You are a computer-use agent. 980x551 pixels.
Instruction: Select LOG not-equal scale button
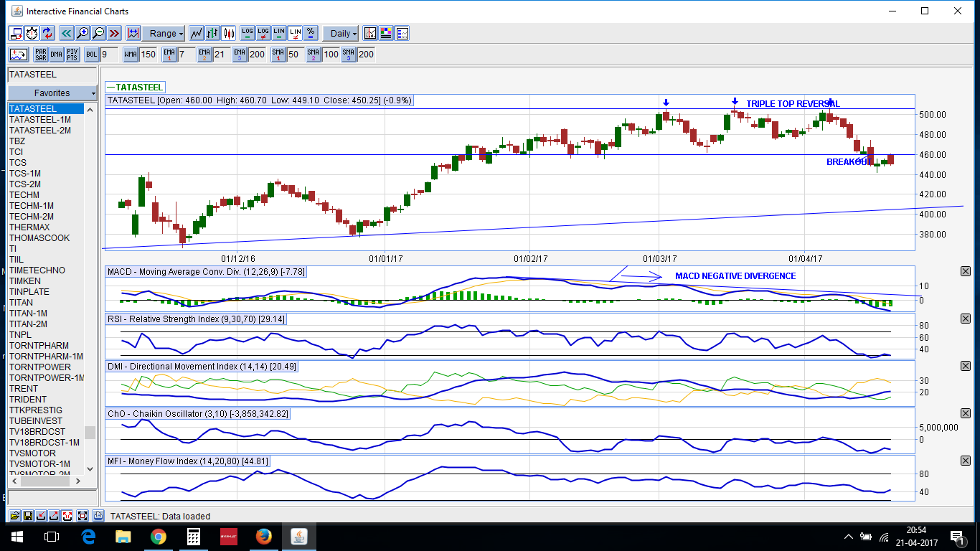click(263, 34)
